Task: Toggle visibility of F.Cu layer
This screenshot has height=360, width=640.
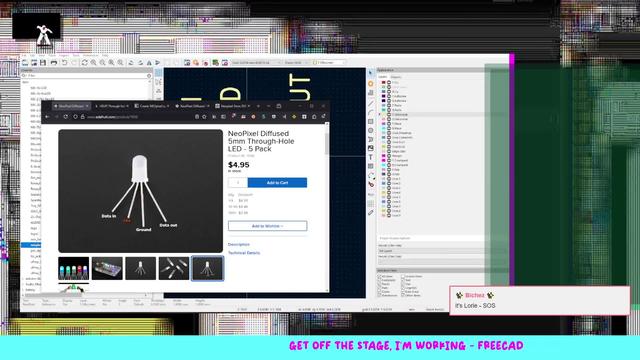Action: click(389, 82)
